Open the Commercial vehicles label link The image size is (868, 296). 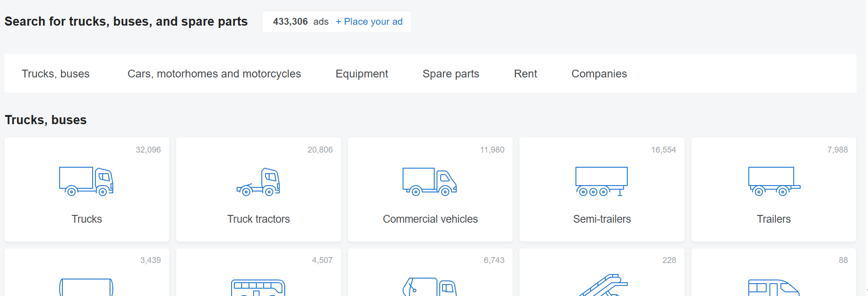pos(430,219)
